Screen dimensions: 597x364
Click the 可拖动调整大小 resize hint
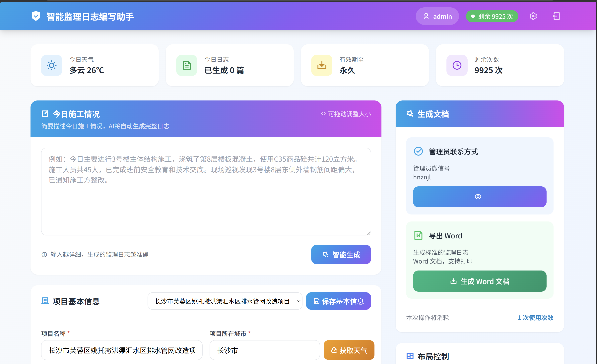[x=346, y=114]
